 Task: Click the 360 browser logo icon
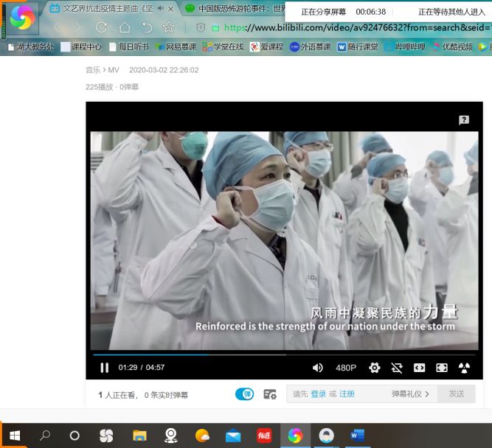click(22, 18)
